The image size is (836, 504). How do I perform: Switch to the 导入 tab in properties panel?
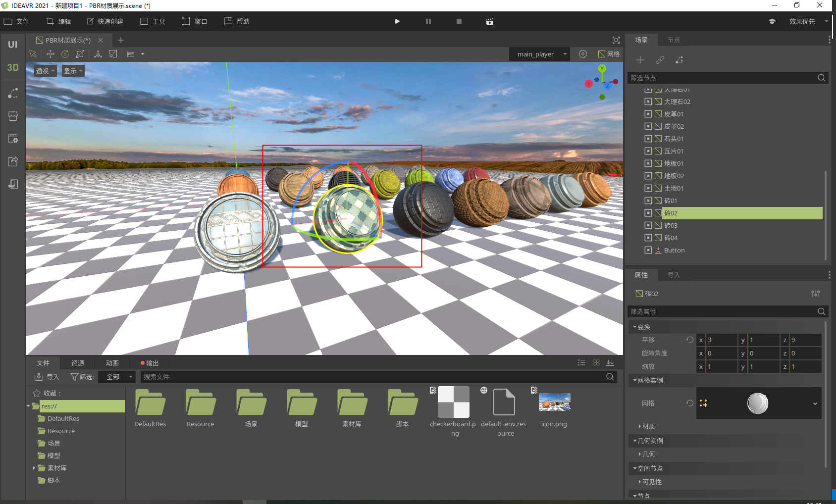click(x=674, y=275)
